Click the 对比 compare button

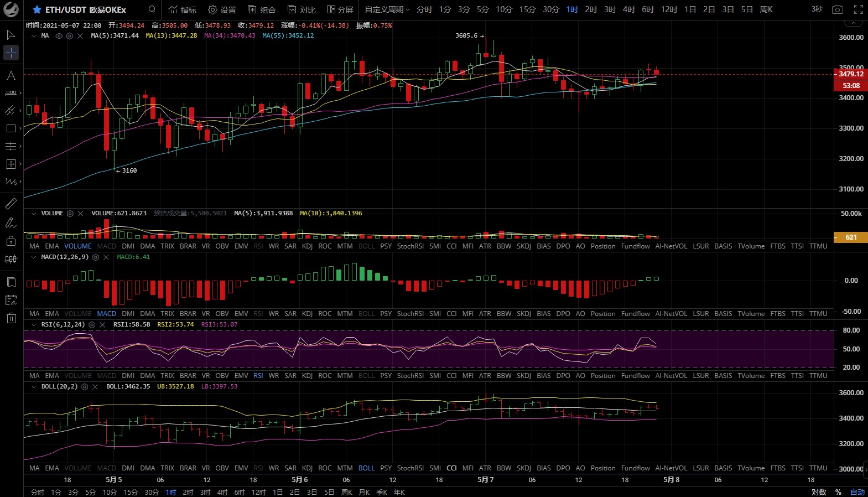coord(302,9)
